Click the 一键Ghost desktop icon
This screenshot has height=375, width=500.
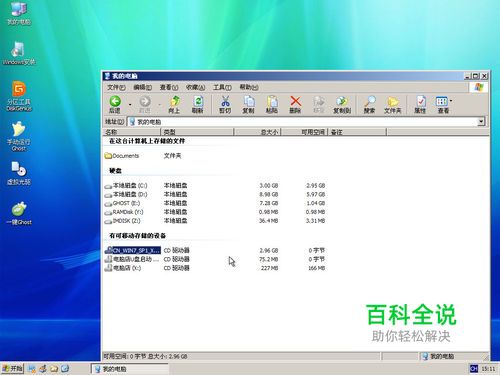(19, 213)
